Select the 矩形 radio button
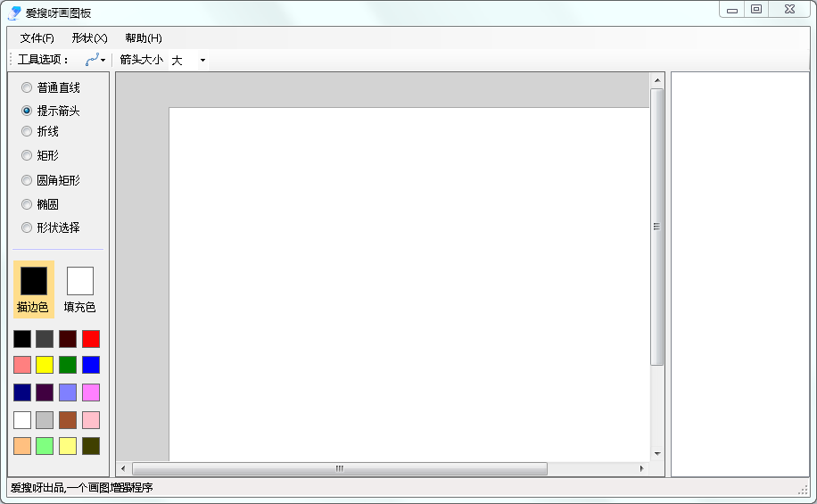Image resolution: width=817 pixels, height=504 pixels. (x=27, y=155)
